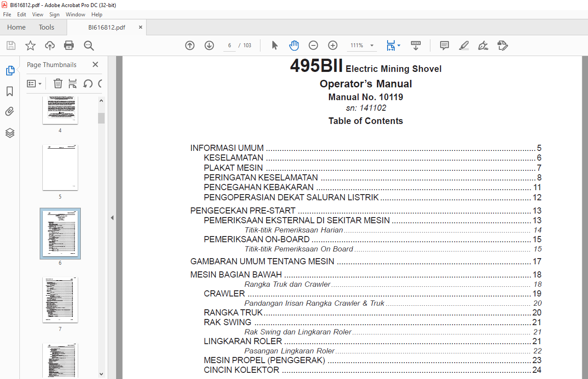Click the CRAWLER contents entry
Image resolution: width=588 pixels, height=379 pixels.
point(373,294)
